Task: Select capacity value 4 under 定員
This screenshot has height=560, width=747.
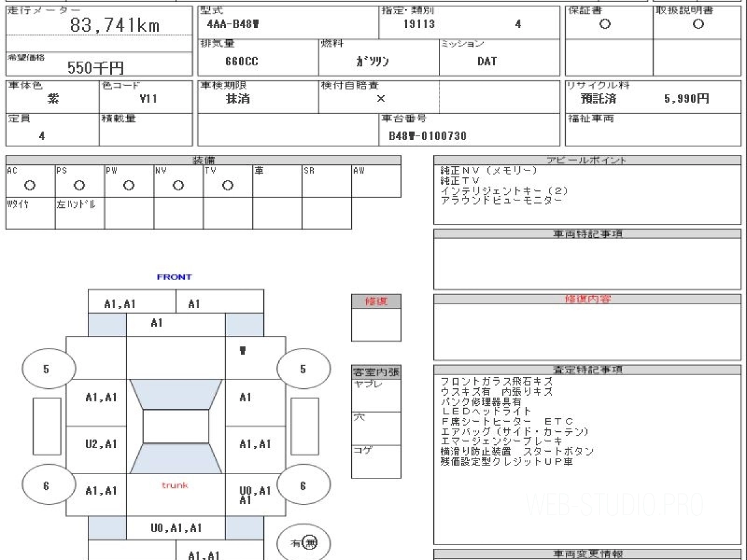Action: click(x=42, y=136)
